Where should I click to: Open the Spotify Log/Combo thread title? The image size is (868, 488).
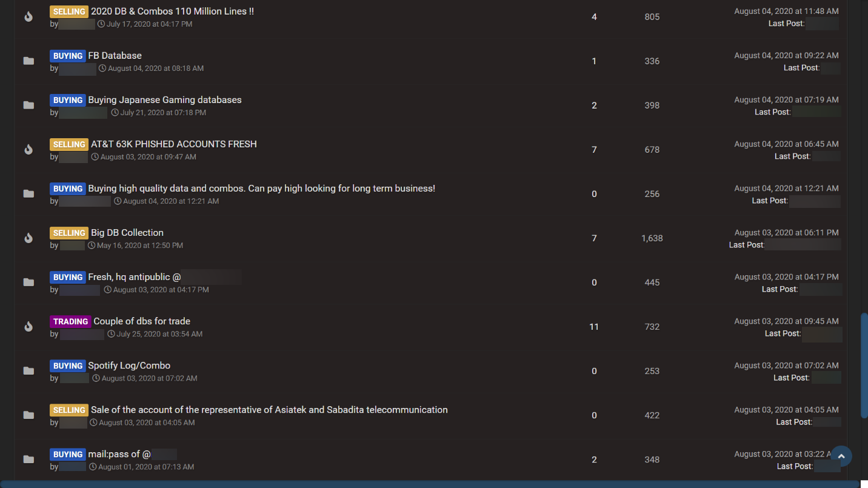[129, 366]
